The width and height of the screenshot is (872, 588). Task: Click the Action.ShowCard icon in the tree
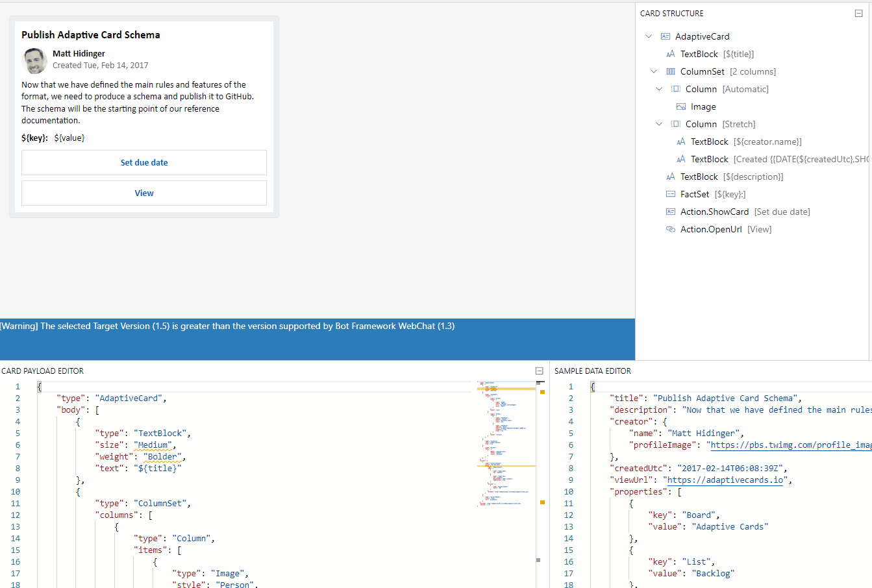pyautogui.click(x=671, y=212)
